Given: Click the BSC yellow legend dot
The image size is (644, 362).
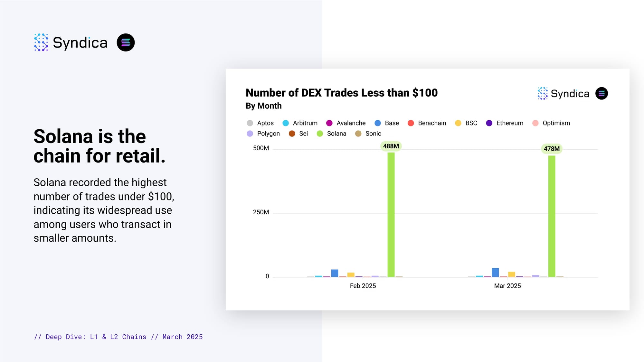Looking at the screenshot, I should pyautogui.click(x=458, y=123).
